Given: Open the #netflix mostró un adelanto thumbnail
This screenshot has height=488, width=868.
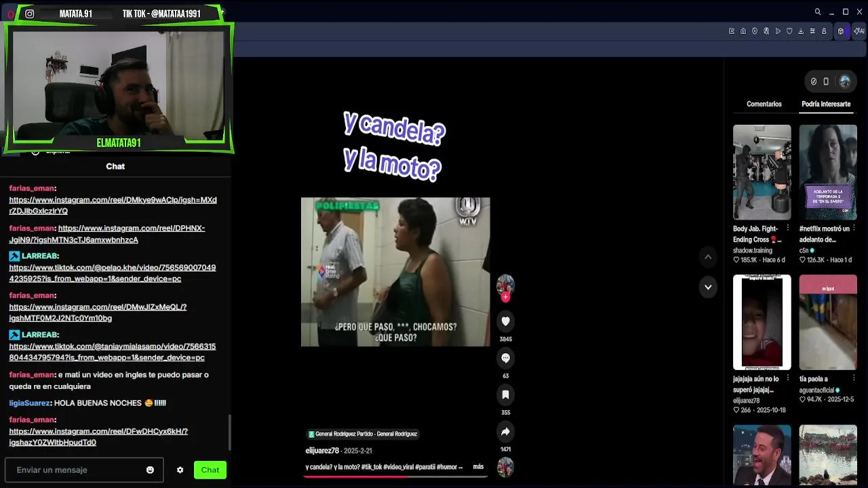Looking at the screenshot, I should click(x=828, y=171).
